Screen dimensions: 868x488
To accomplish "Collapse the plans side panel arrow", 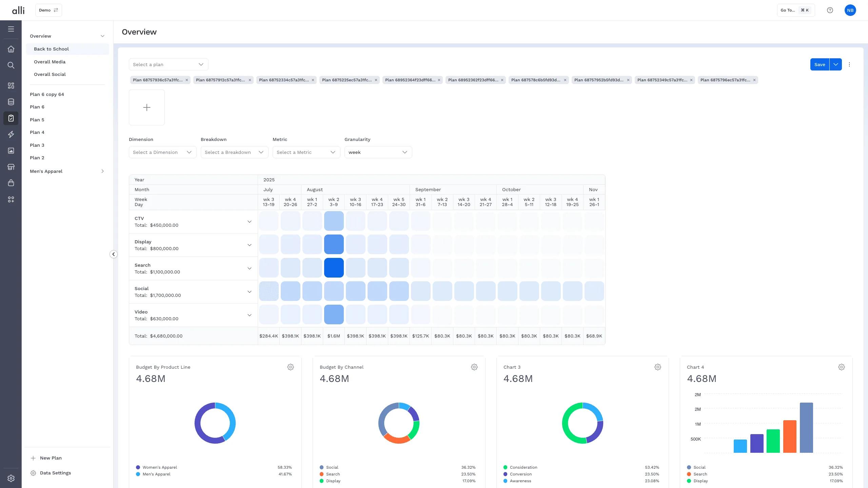I will click(114, 254).
